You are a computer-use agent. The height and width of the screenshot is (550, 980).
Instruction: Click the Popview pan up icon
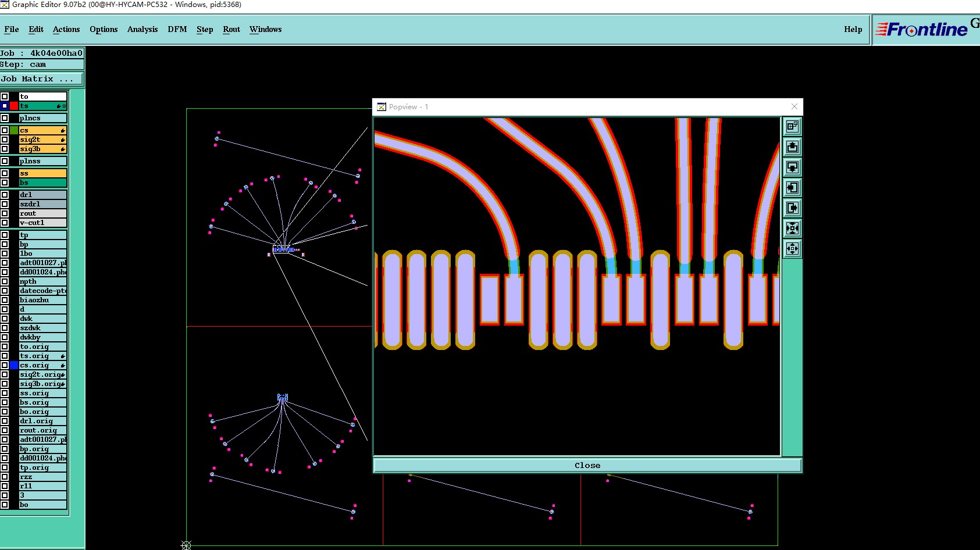click(792, 147)
